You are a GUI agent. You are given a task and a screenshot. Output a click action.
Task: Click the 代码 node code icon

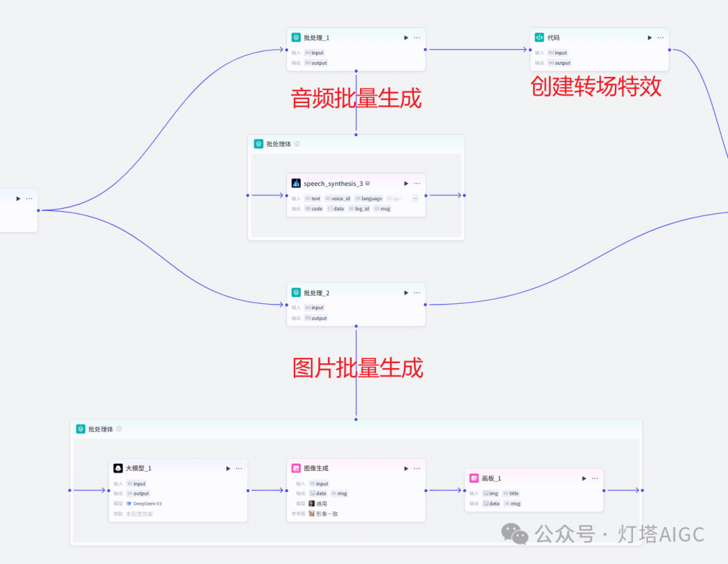point(539,38)
